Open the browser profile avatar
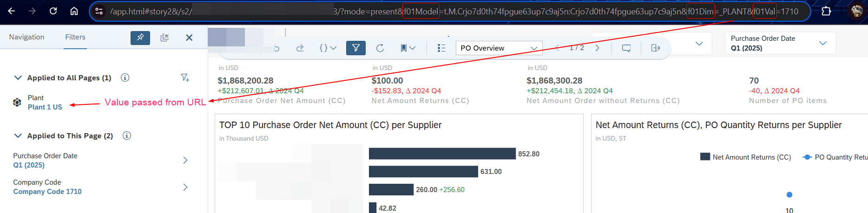Viewport: 868px width, 213px height. (x=857, y=11)
